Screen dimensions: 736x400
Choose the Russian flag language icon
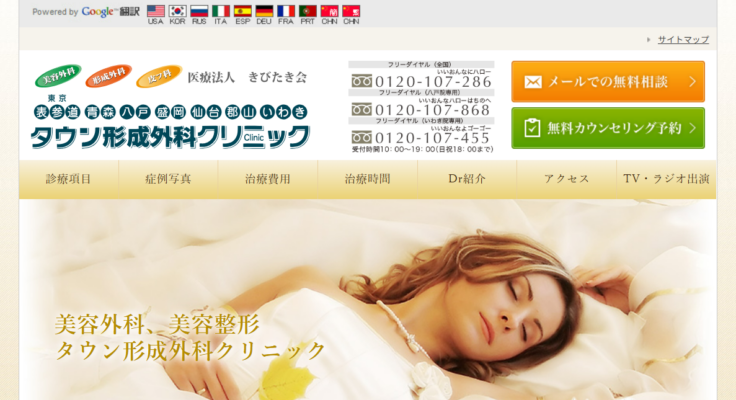click(x=199, y=12)
